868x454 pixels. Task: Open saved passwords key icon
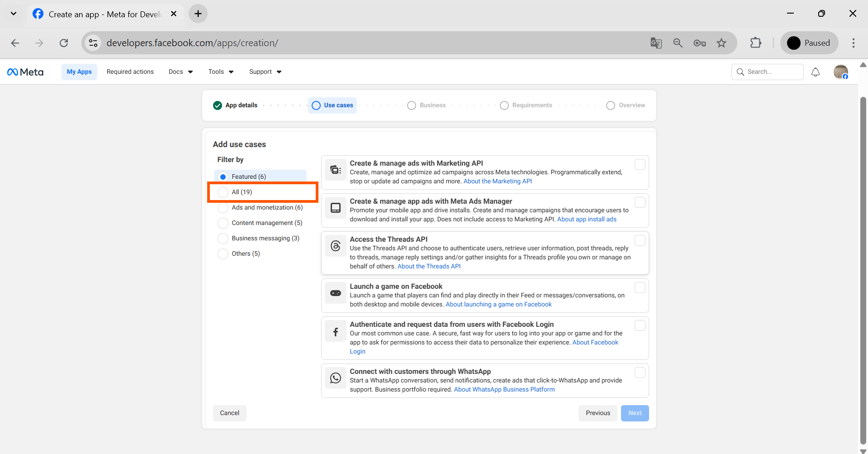click(x=700, y=43)
